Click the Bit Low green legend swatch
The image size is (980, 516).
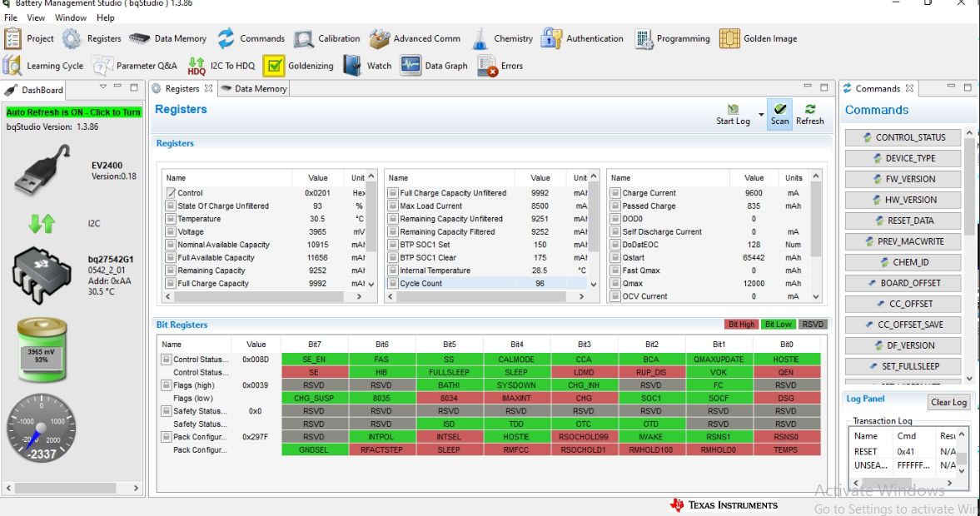click(779, 325)
